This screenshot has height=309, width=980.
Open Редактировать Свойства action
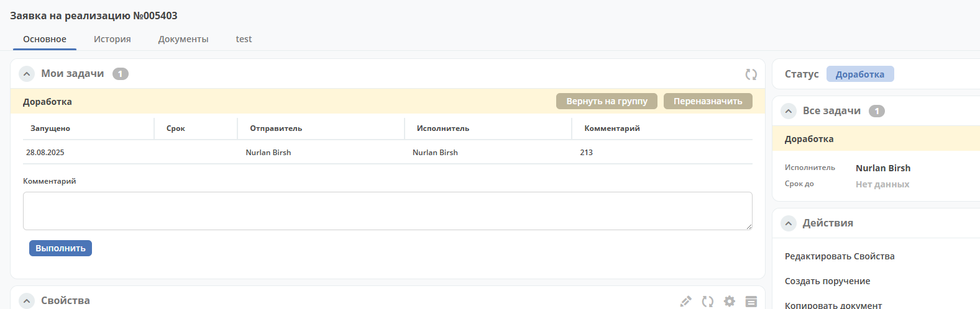click(x=840, y=256)
